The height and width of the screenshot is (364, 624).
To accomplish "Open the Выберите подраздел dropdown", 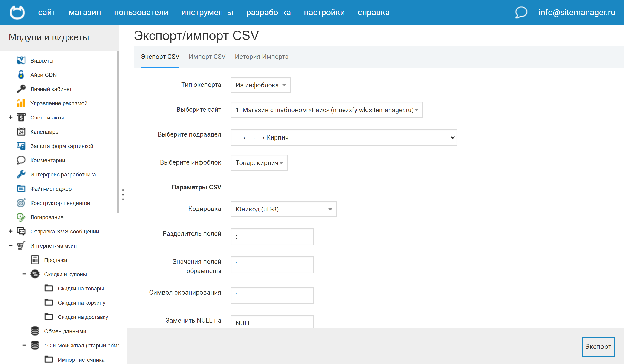I will [x=344, y=137].
